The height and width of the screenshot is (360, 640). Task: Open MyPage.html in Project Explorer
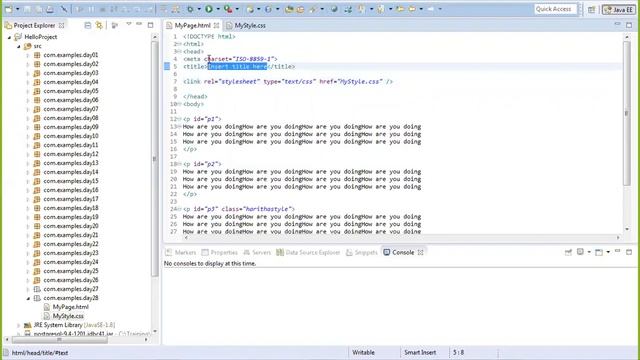70,307
